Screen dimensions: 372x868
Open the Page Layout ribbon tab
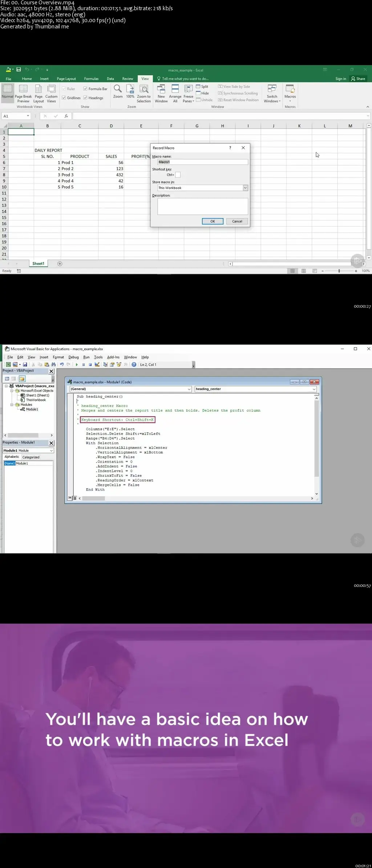pyautogui.click(x=66, y=79)
